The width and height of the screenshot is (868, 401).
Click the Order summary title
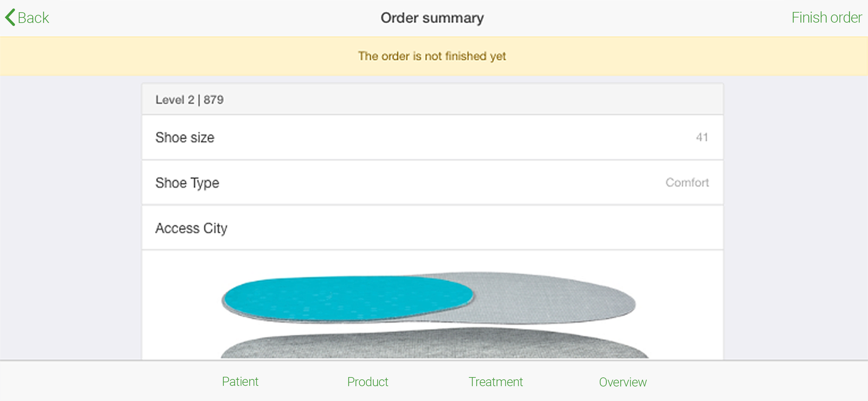click(432, 18)
